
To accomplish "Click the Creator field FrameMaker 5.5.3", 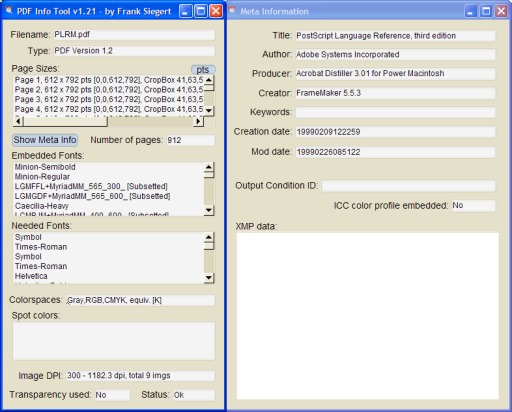I will [395, 93].
